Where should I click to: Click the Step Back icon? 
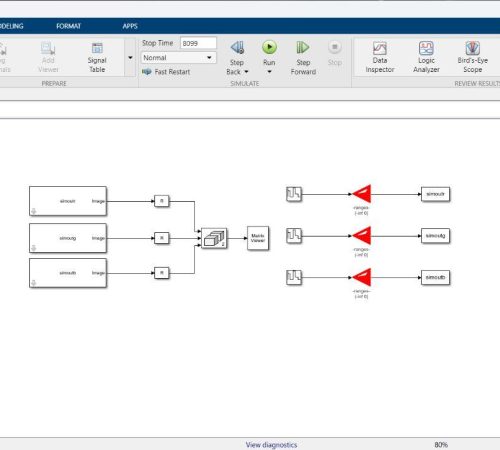pos(237,48)
